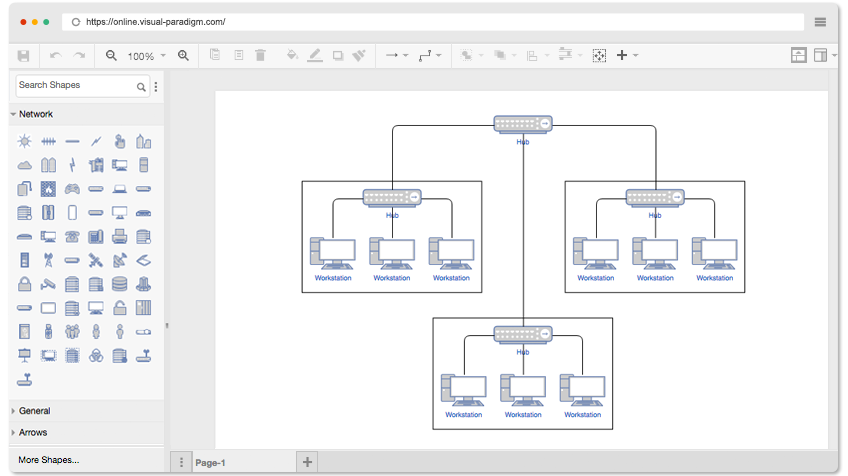
Task: Click the sidebar collapse handle
Action: point(167,326)
